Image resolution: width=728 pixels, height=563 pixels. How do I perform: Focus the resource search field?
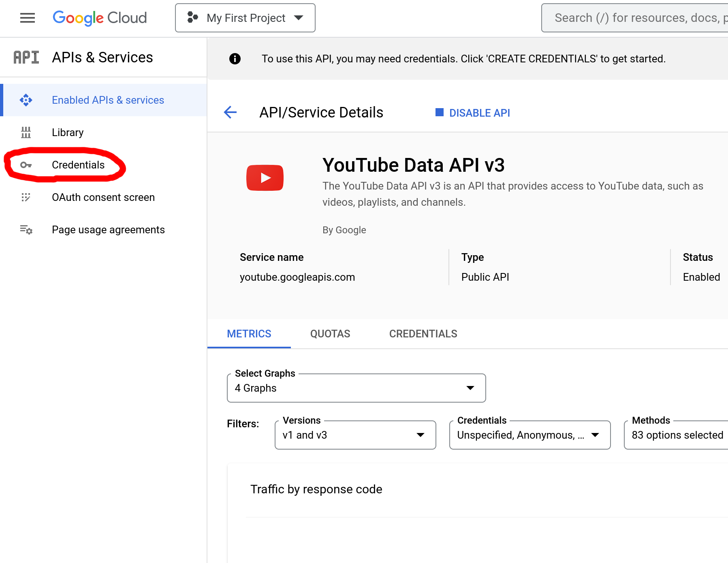coord(634,18)
